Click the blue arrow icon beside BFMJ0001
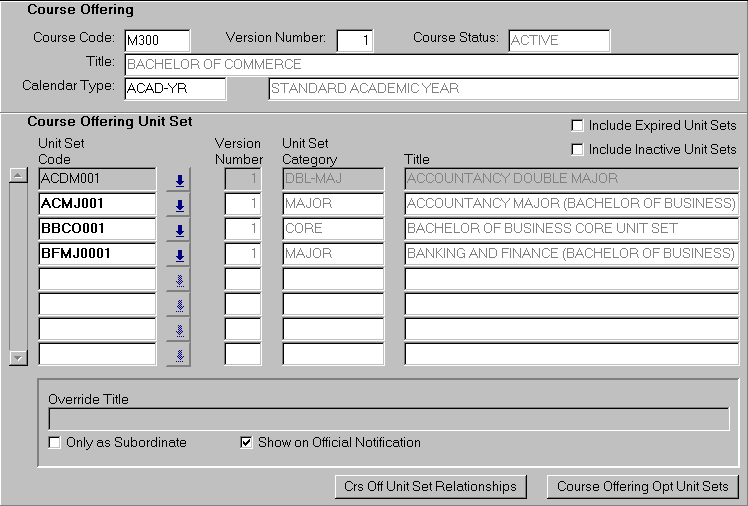The width and height of the screenshot is (748, 506). 179,255
